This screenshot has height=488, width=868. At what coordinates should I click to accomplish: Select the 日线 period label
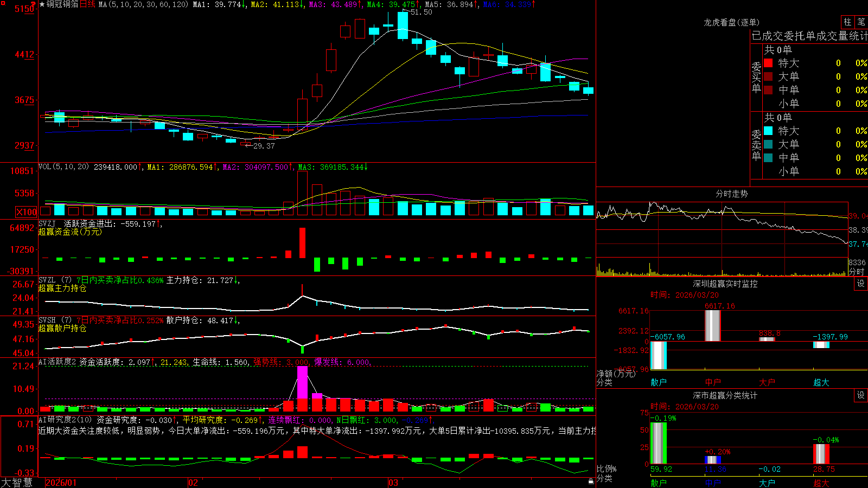coord(87,4)
